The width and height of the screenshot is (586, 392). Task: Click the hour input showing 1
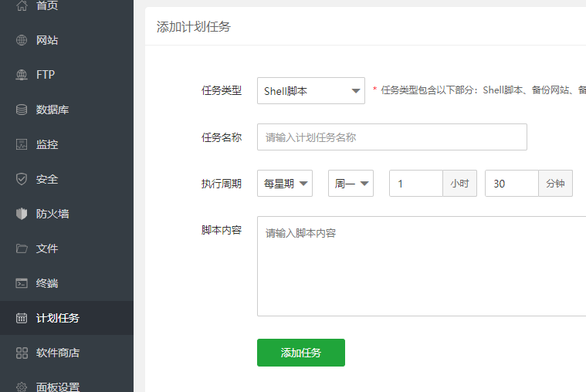pyautogui.click(x=416, y=184)
